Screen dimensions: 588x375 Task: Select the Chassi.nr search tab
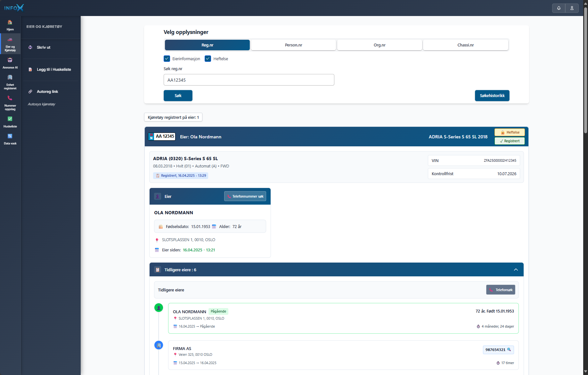(465, 45)
